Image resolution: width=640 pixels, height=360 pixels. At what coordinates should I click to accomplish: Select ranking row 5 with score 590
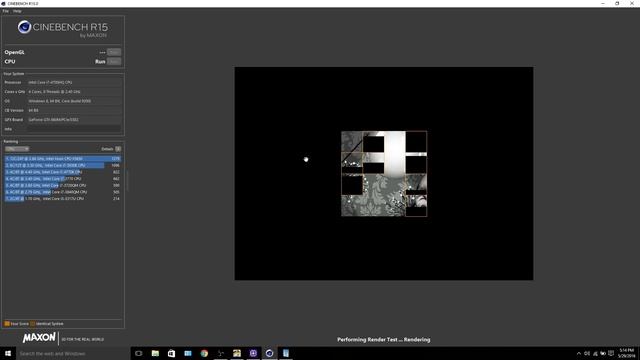tap(63, 185)
